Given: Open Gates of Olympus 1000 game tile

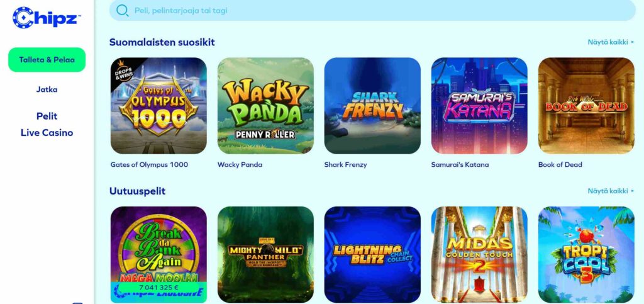Looking at the screenshot, I should click(158, 106).
